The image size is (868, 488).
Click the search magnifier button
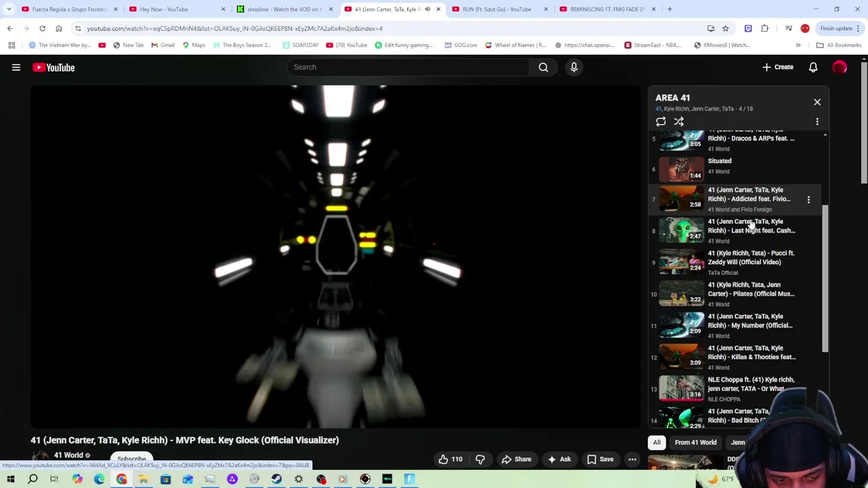coord(543,67)
